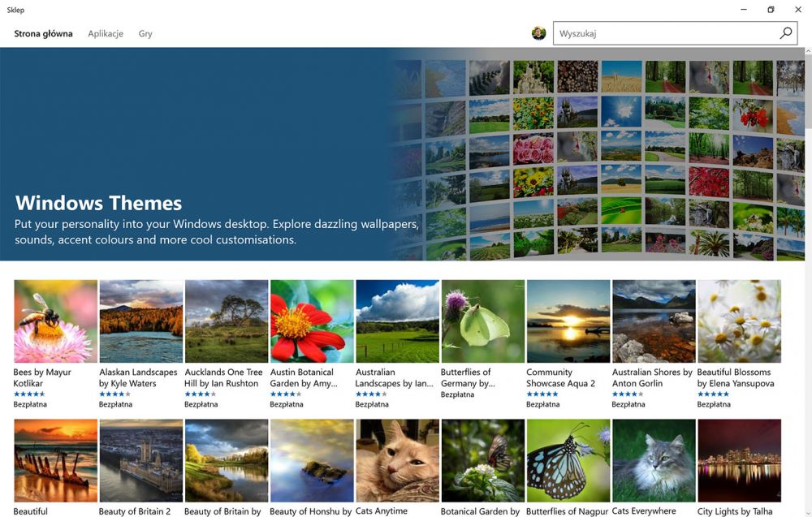Image resolution: width=812 pixels, height=517 pixels.
Task: Click 'Australian Landscapes by Ian...' title
Action: click(394, 377)
